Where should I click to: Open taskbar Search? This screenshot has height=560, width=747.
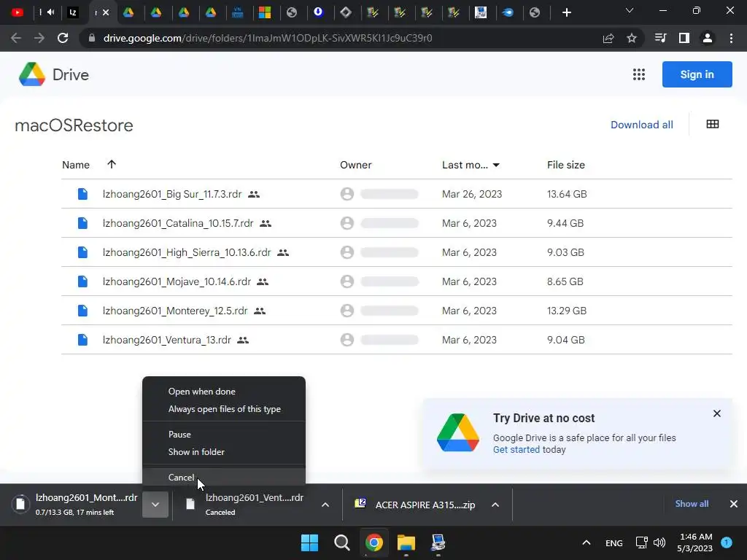341,542
